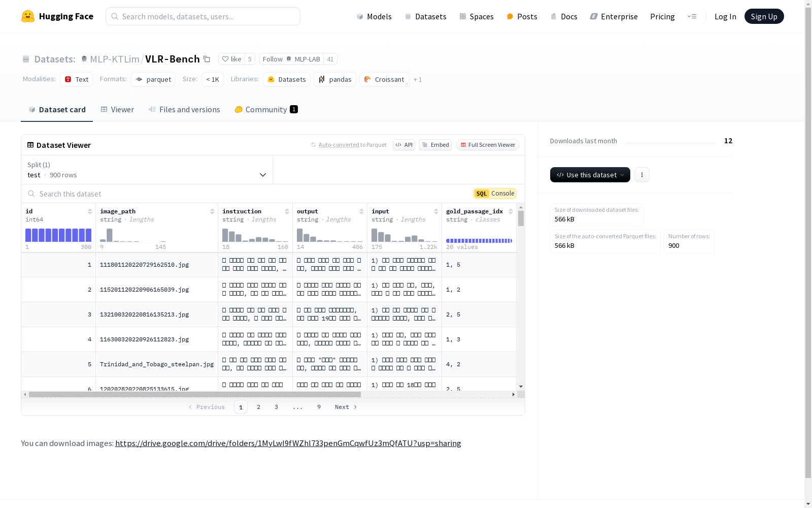Open Docs in the top navigation
Screen dimensions: 812x508
click(564, 16)
